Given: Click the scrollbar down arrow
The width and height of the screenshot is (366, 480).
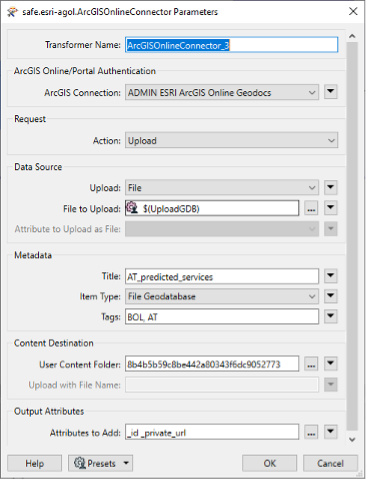Looking at the screenshot, I should 352,440.
